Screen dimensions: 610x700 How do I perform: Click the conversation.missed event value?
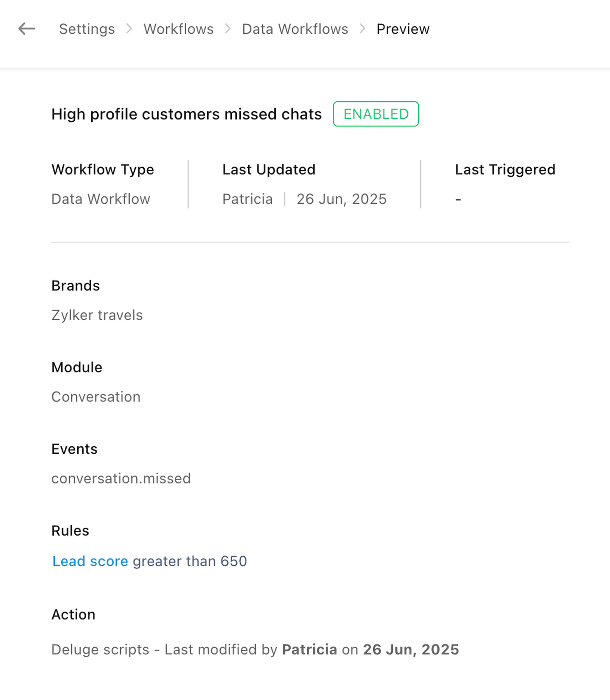(x=121, y=479)
